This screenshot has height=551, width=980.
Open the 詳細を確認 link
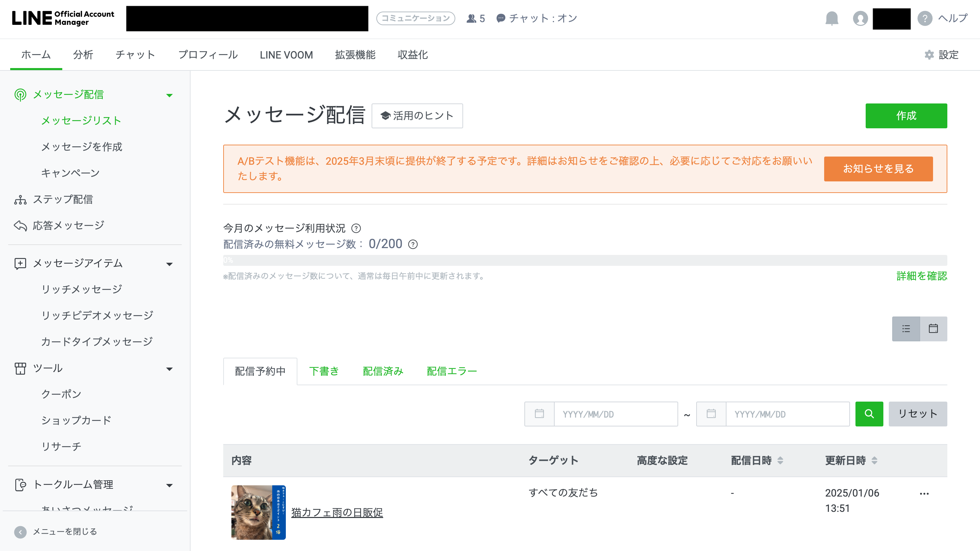pos(921,276)
